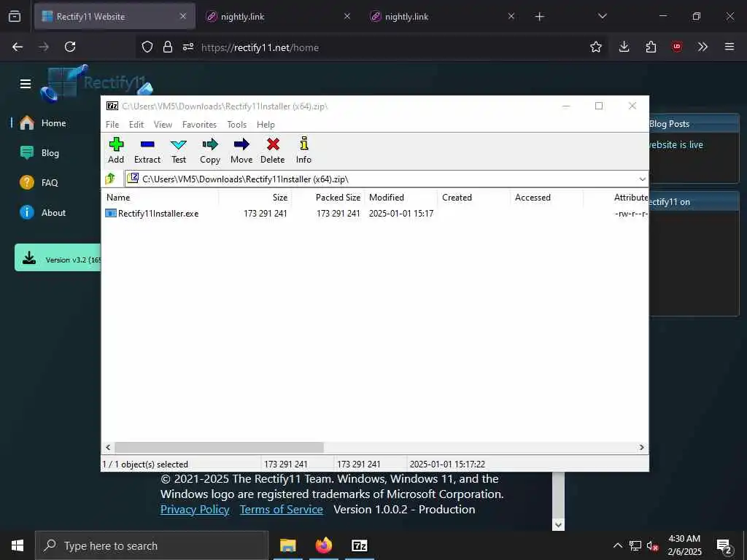Open the 7-Zip View menu
This screenshot has width=747, height=560.
pyautogui.click(x=163, y=124)
